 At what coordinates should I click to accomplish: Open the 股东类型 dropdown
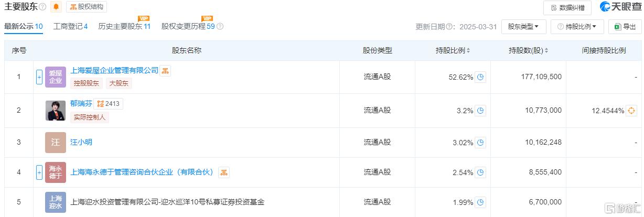tap(524, 27)
